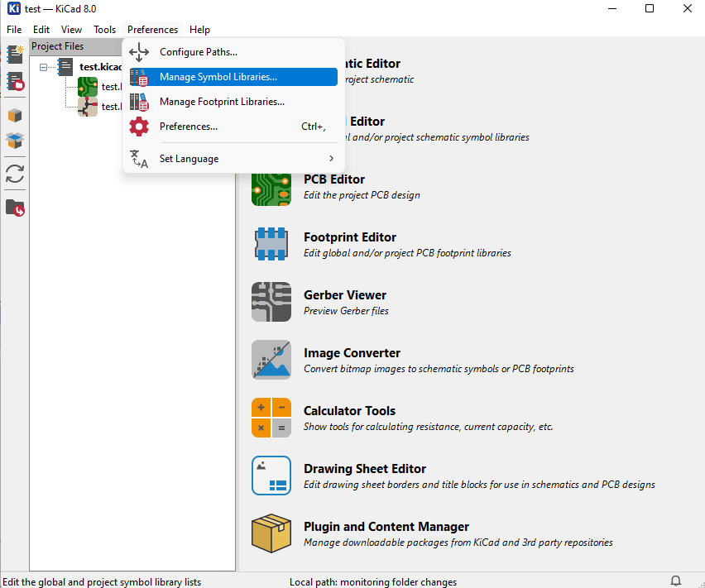Choose Configure Paths... menu entry
Viewport: 705px width, 588px height.
233,52
